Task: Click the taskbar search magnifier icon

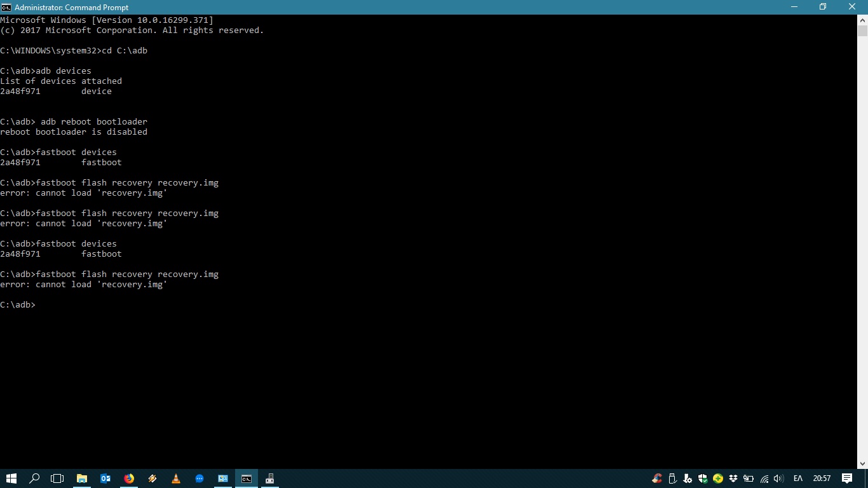Action: pos(35,478)
